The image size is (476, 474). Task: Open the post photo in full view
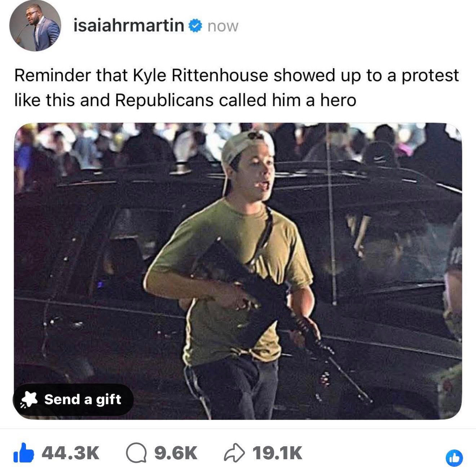tap(238, 271)
